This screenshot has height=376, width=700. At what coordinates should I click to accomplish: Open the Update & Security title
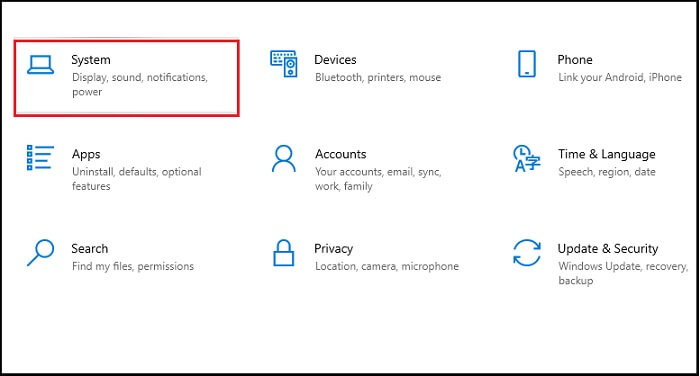tap(608, 249)
